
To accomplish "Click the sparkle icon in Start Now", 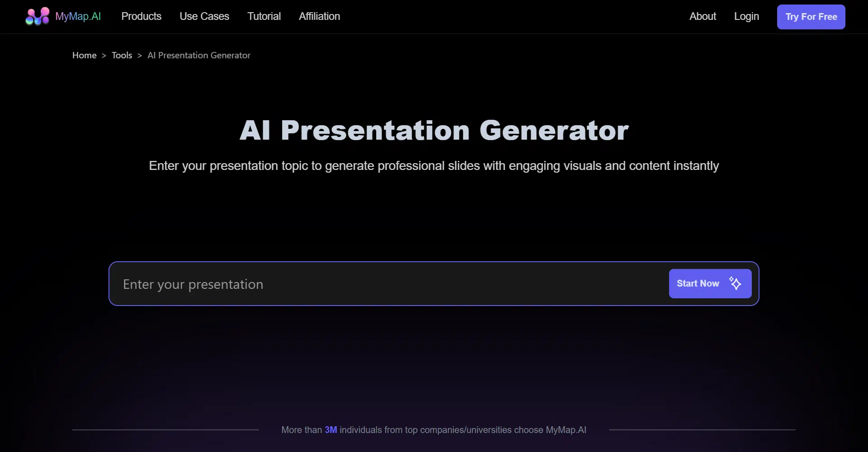I will [735, 283].
